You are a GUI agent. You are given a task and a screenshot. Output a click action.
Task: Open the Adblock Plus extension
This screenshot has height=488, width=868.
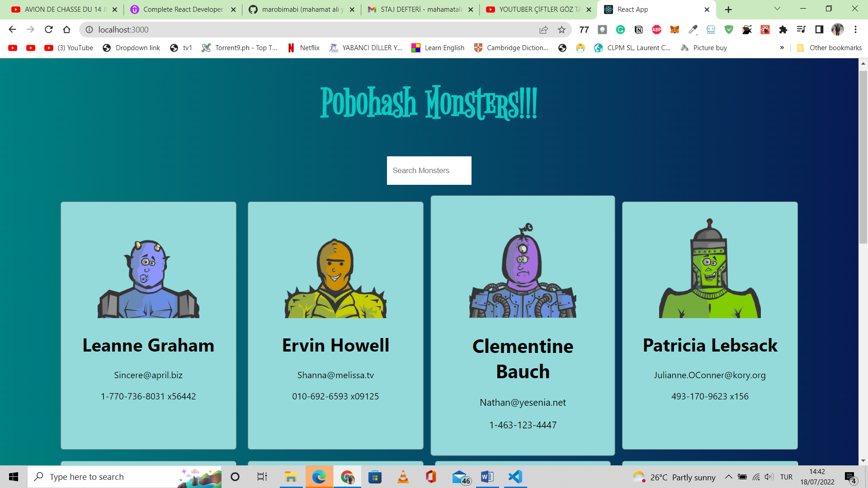pyautogui.click(x=656, y=30)
